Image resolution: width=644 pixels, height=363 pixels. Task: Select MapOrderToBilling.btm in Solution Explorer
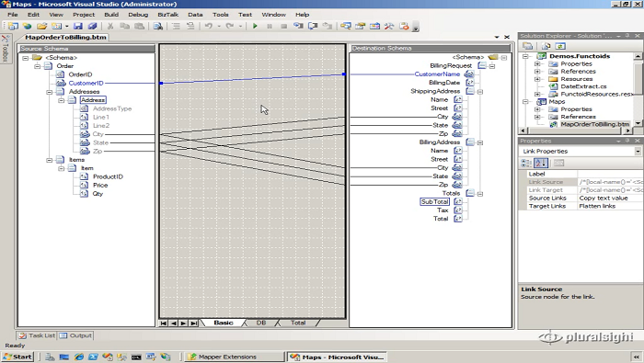click(594, 124)
